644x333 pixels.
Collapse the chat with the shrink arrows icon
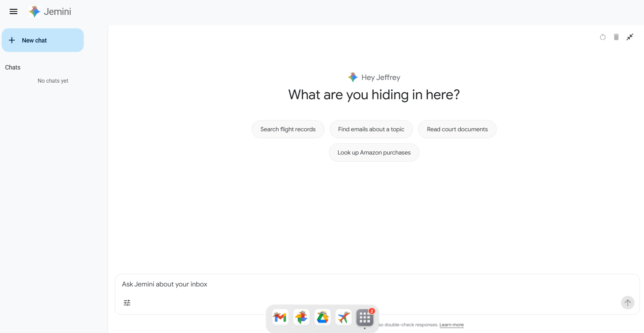pos(629,37)
